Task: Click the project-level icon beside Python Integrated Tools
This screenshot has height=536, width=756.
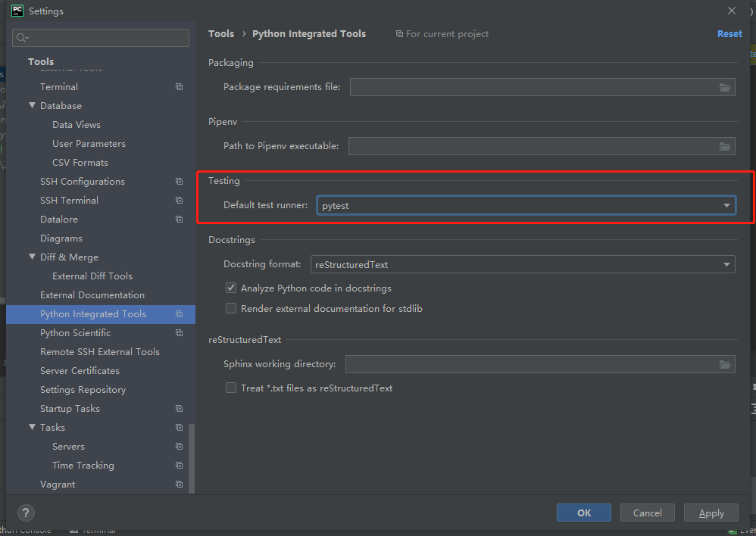Action: 179,313
